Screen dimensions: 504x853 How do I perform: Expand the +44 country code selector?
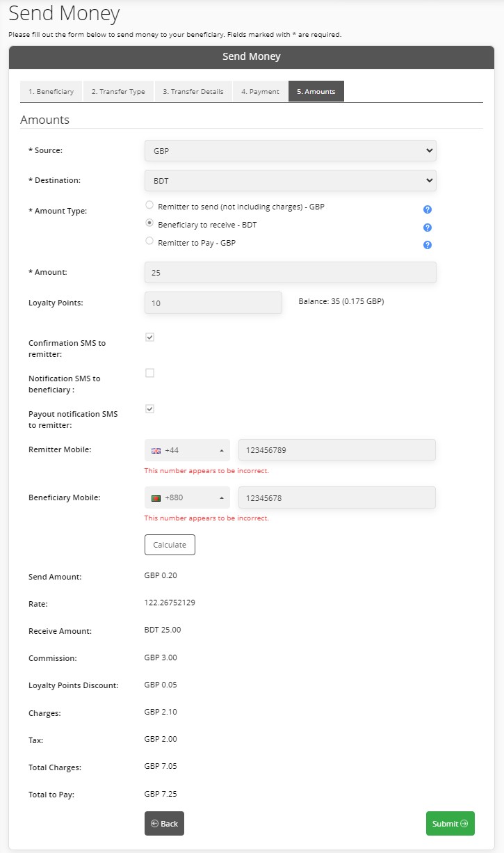pyautogui.click(x=188, y=450)
